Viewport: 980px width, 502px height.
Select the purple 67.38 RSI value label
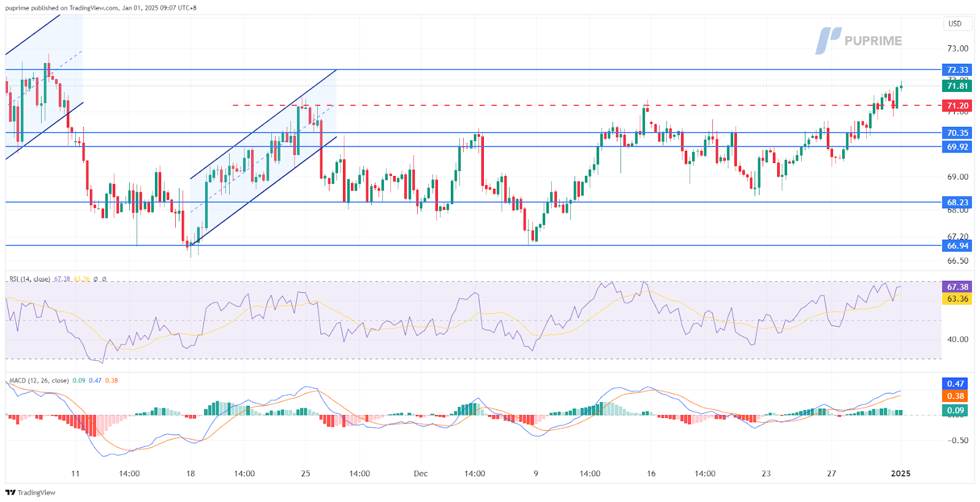957,287
